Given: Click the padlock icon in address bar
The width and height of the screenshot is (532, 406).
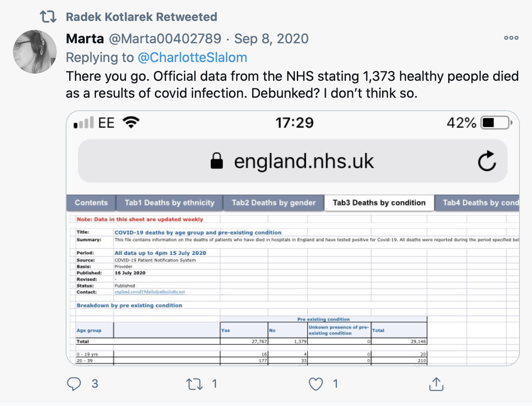Looking at the screenshot, I should click(217, 161).
